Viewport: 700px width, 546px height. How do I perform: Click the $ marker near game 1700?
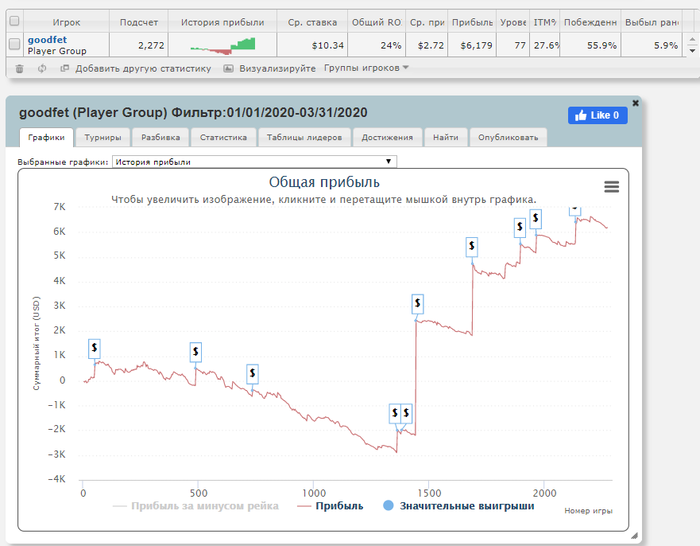coord(471,247)
